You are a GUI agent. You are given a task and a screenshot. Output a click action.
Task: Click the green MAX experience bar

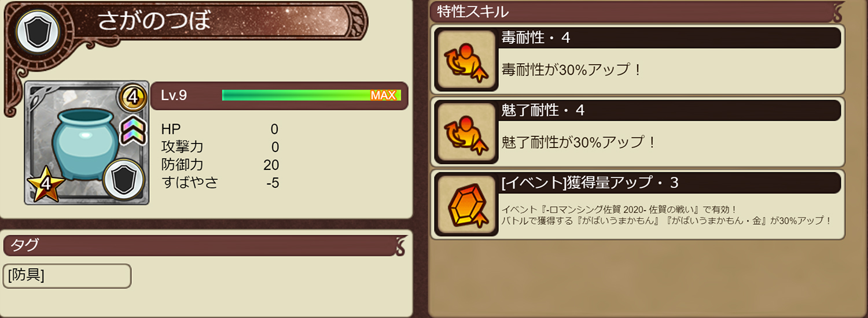311,95
